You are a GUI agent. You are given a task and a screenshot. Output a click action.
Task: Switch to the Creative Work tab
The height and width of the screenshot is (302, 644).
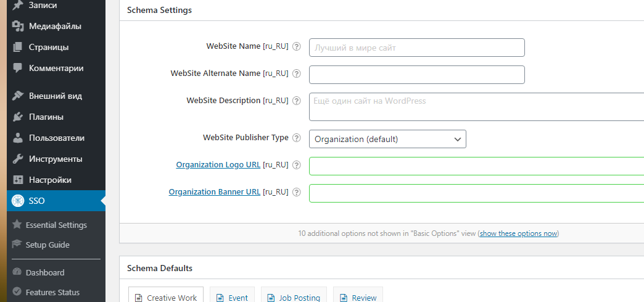[166, 295]
